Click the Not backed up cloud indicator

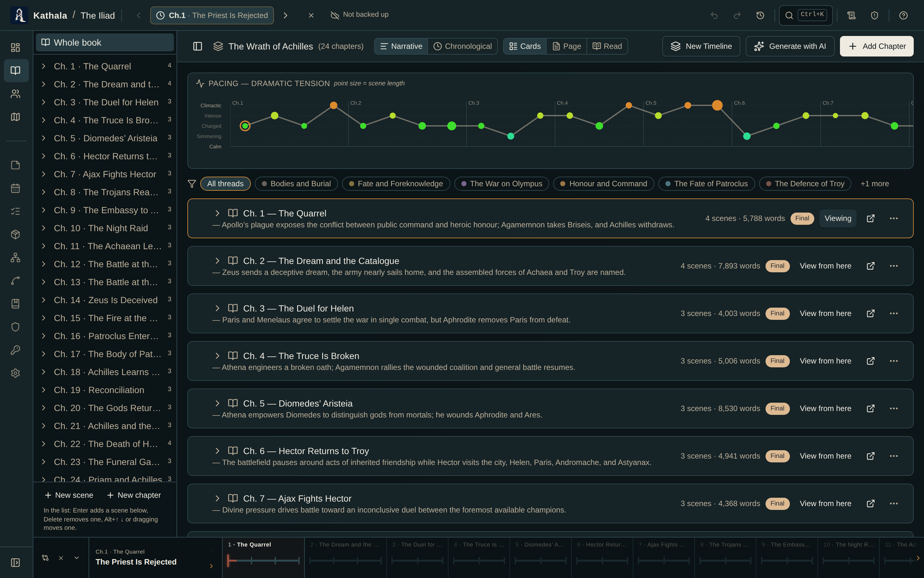[359, 15]
